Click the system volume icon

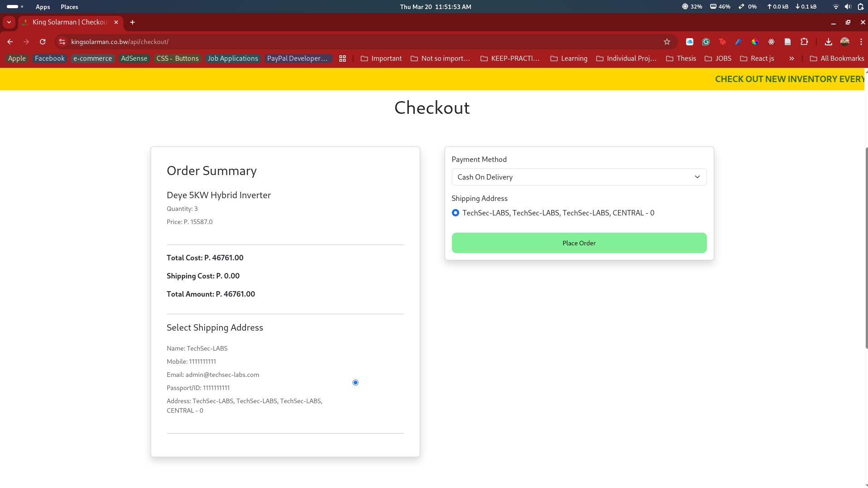point(848,7)
